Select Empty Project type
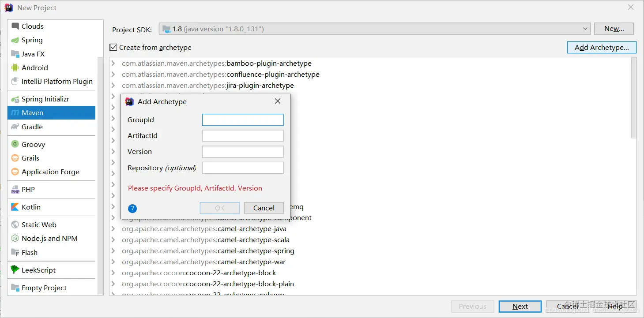Image resolution: width=644 pixels, height=318 pixels. (x=51, y=288)
